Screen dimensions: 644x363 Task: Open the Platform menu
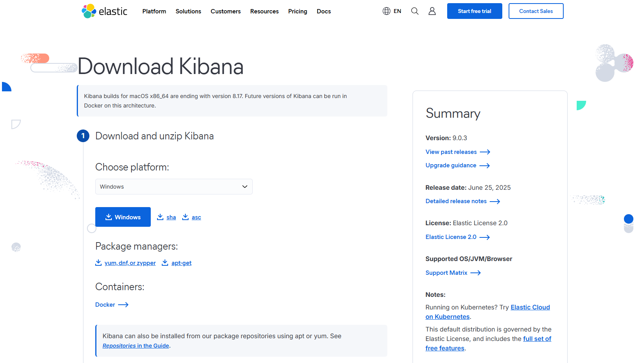point(154,11)
